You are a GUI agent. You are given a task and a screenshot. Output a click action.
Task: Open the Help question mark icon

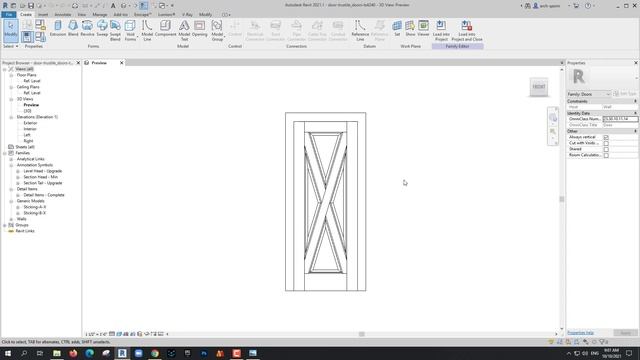[588, 6]
